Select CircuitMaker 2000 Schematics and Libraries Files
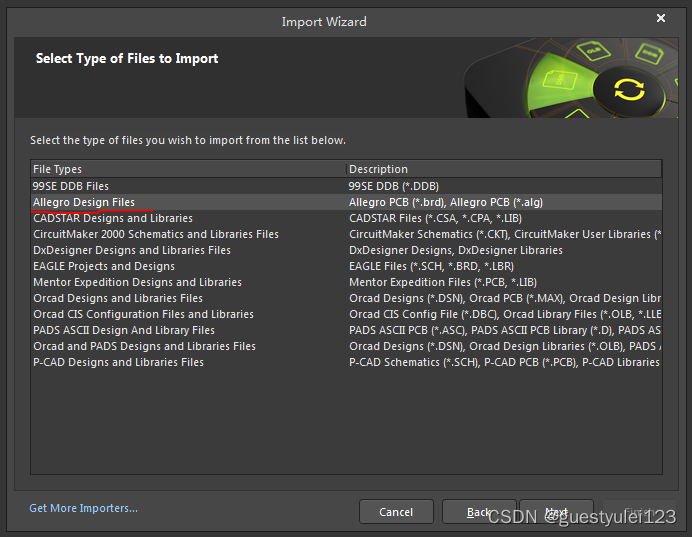The width and height of the screenshot is (692, 537). point(156,234)
